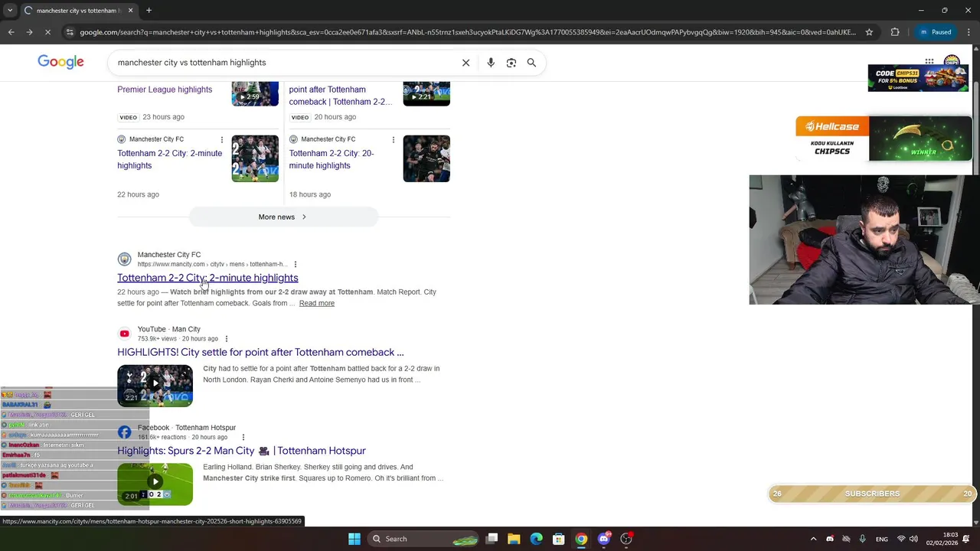Change ENG input language
This screenshot has width=980, height=551.
click(x=882, y=539)
